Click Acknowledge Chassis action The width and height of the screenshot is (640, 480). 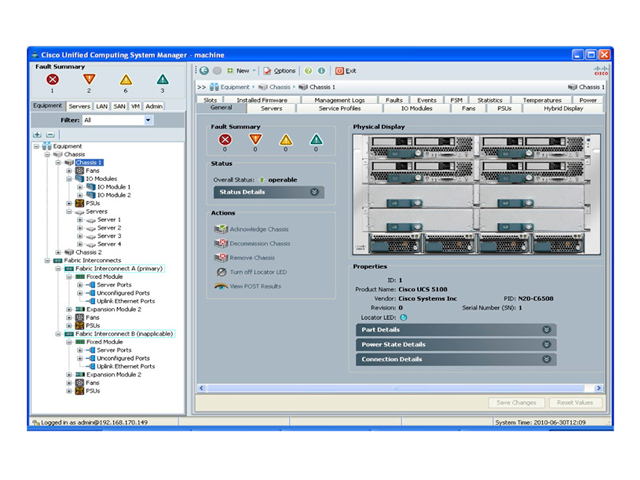tap(252, 229)
